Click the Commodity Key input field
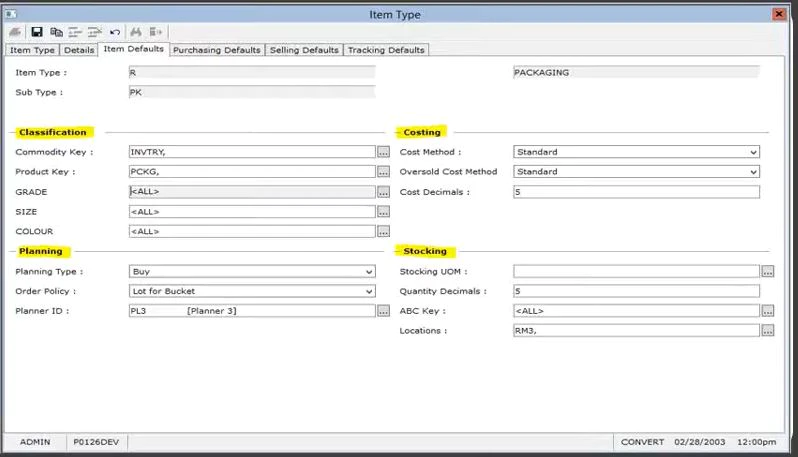 252,152
